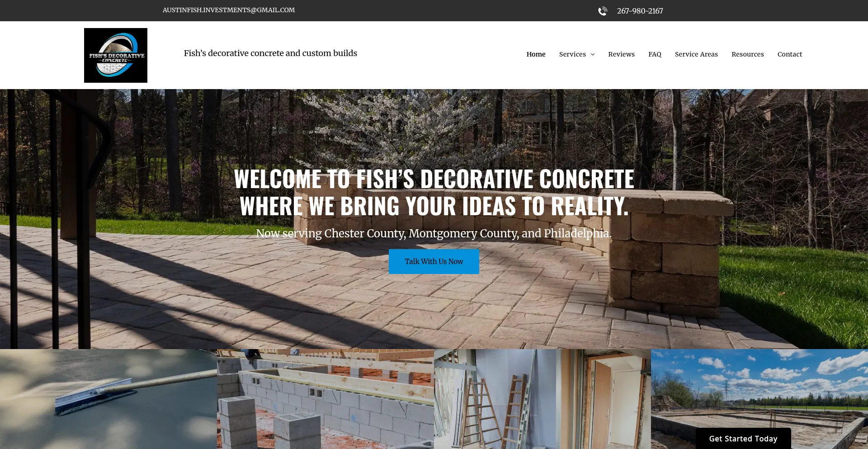868x449 pixels.
Task: Click the austinfish.investments email address link
Action: point(229,10)
